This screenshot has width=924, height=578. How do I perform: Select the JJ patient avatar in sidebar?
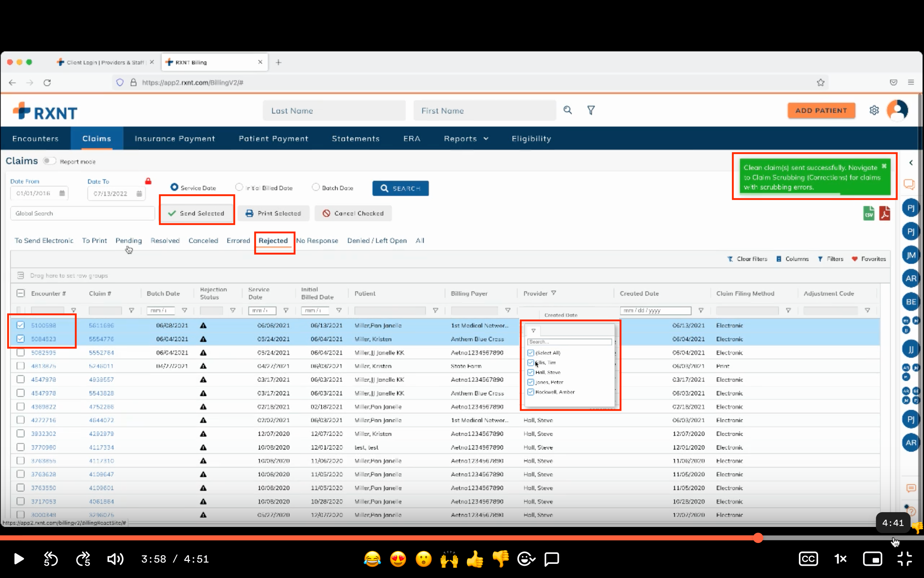(911, 349)
